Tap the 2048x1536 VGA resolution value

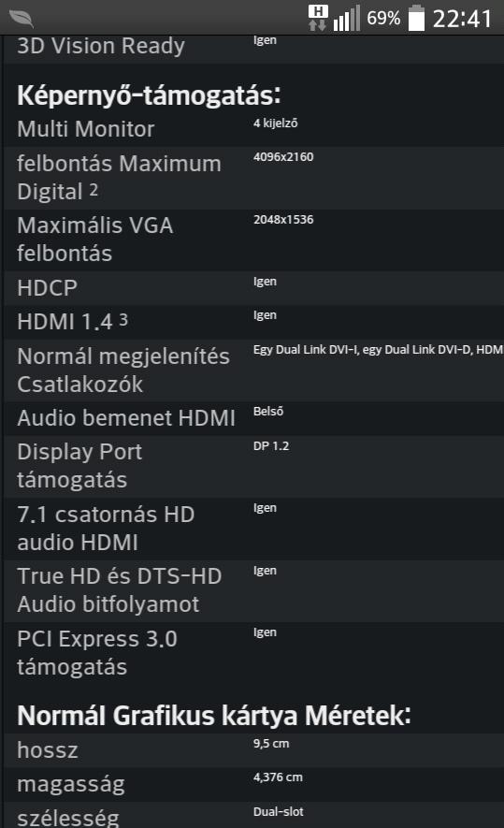[283, 219]
